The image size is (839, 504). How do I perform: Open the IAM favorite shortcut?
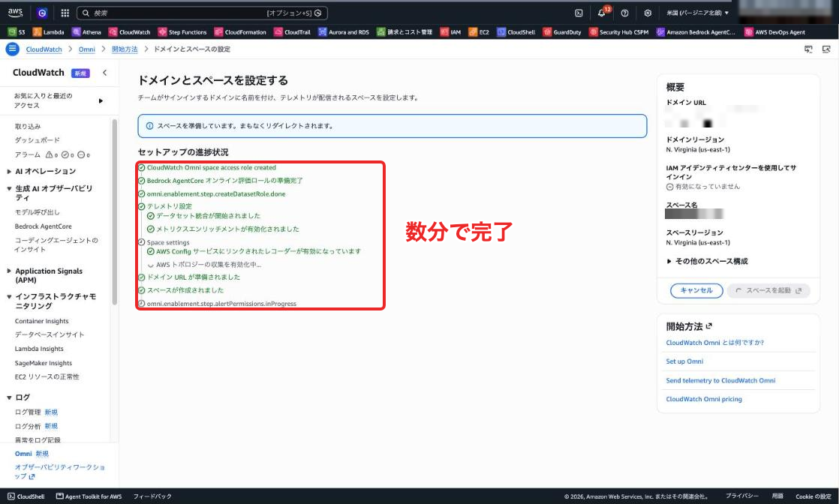point(450,32)
